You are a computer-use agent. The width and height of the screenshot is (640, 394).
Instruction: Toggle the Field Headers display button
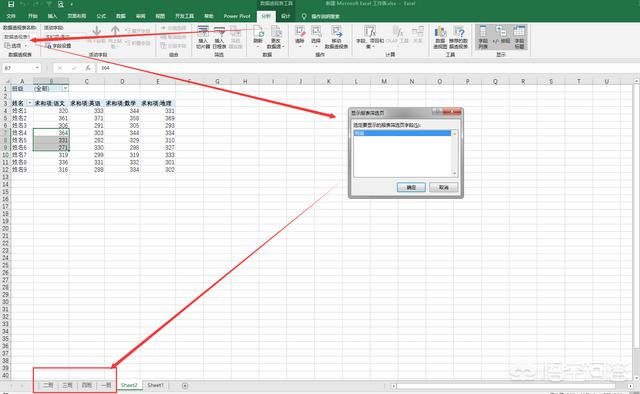(519, 37)
